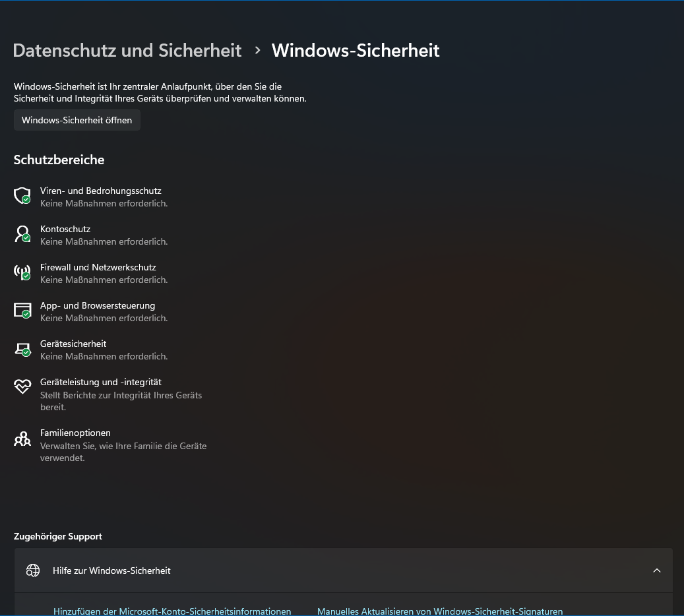The image size is (684, 616).
Task: Click the Familienoptionen people icon
Action: [22, 439]
